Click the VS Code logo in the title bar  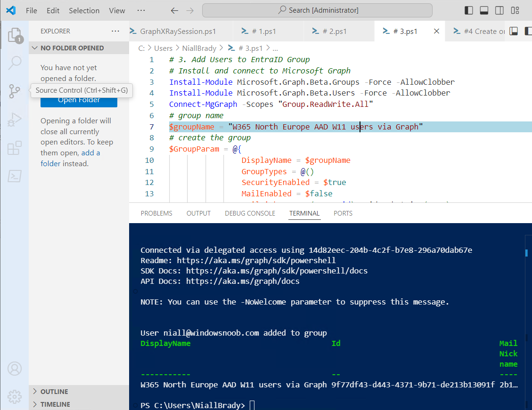11,10
